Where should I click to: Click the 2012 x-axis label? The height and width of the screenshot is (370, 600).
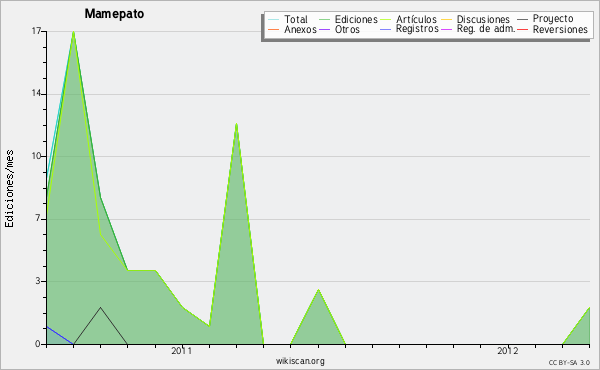(x=507, y=350)
